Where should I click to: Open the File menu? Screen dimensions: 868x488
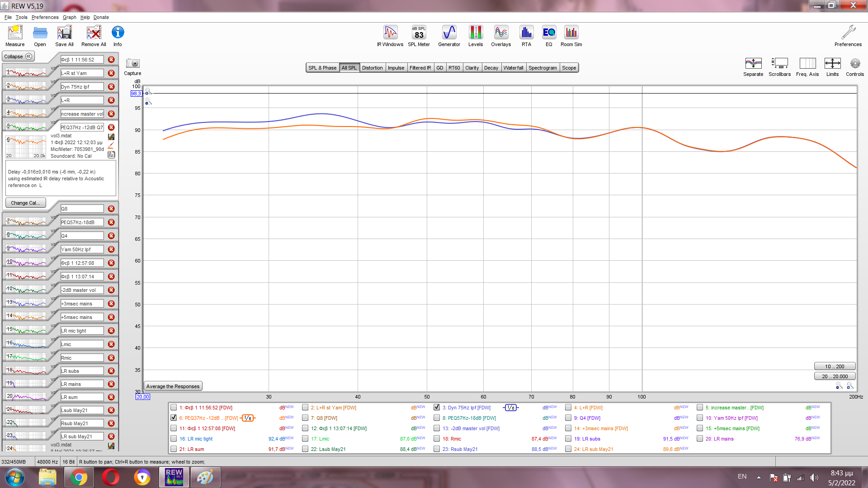click(8, 17)
